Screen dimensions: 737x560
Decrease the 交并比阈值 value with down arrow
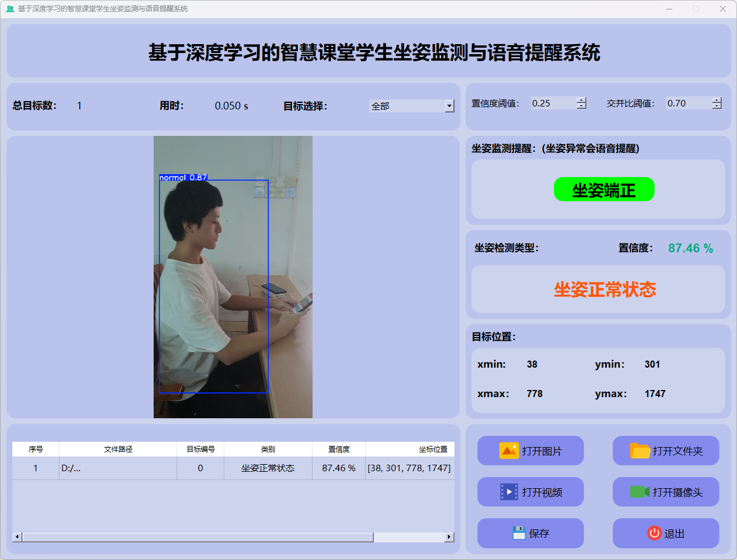click(x=717, y=106)
